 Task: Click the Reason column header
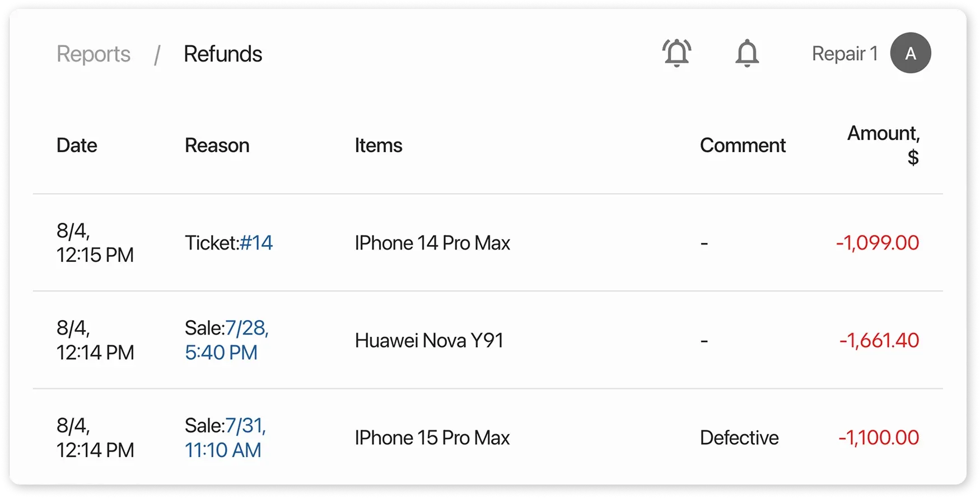pos(217,145)
